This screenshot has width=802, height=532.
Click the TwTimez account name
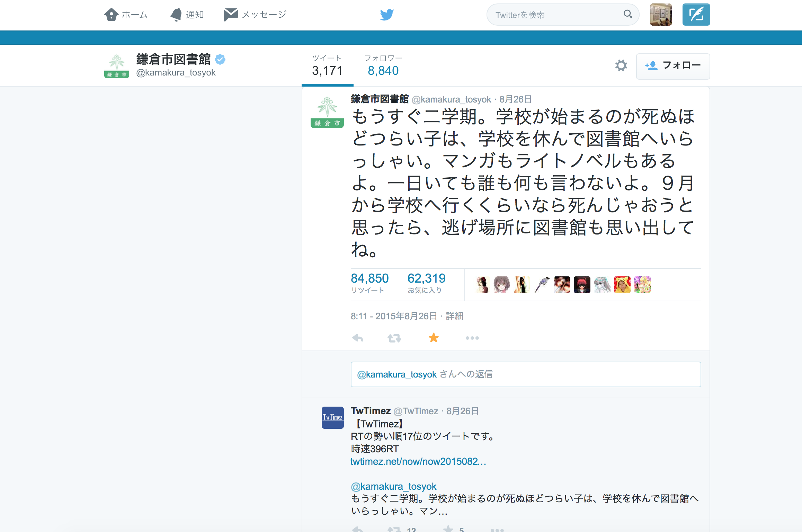coord(371,411)
